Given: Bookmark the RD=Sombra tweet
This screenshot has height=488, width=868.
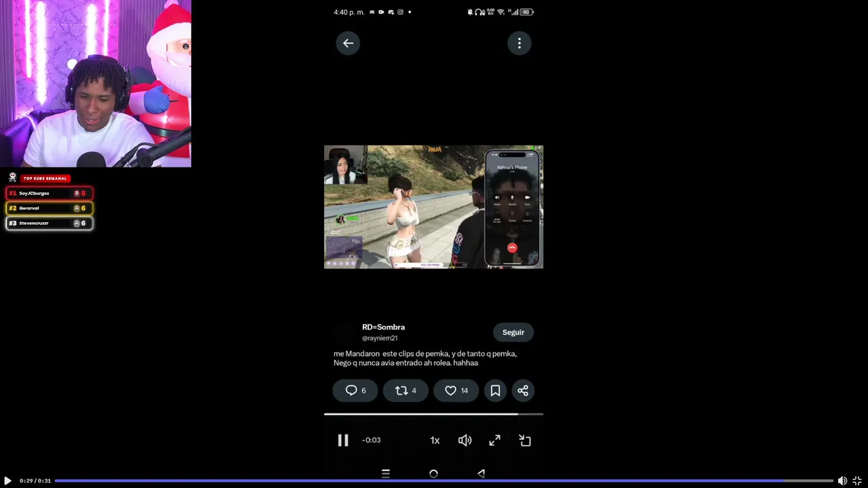Looking at the screenshot, I should (496, 390).
